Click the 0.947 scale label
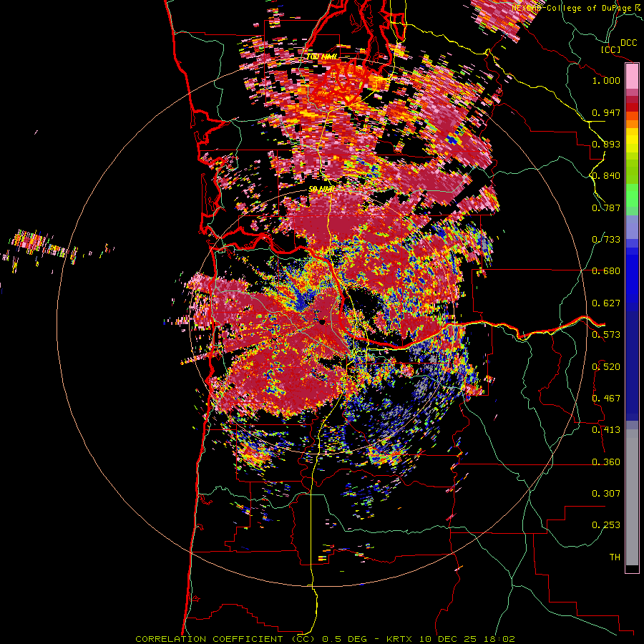644x644 pixels. (606, 112)
